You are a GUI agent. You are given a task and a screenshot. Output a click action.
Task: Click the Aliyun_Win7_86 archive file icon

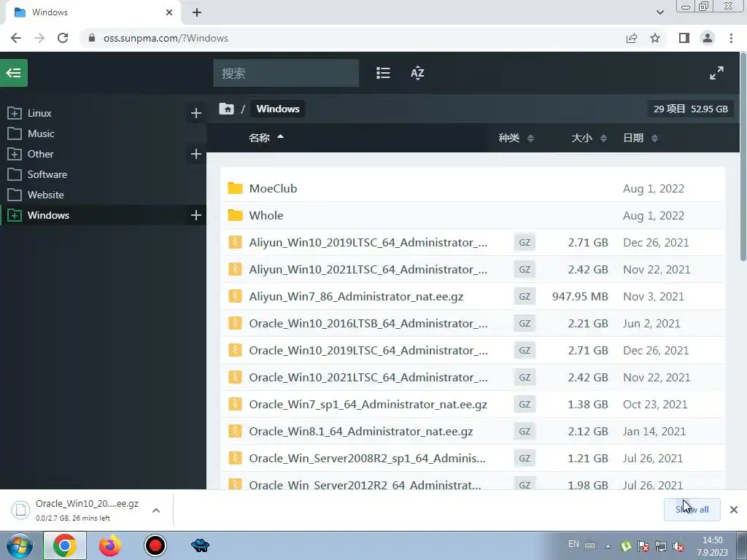(235, 296)
